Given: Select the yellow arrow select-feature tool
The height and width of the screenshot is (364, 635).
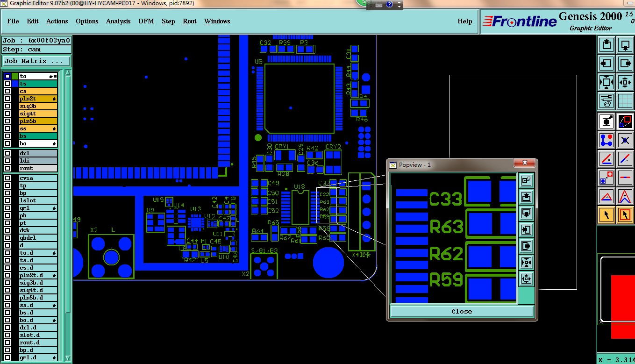Looking at the screenshot, I should click(606, 215).
